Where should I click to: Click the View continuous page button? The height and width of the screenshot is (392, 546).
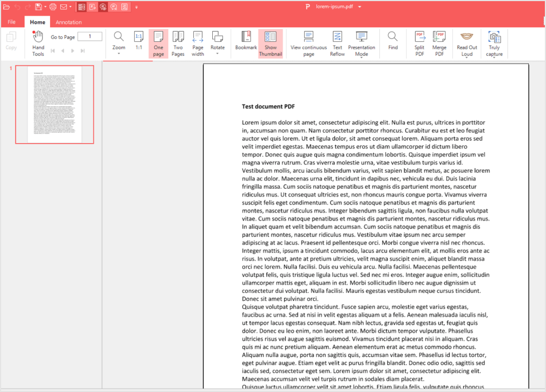click(x=309, y=42)
